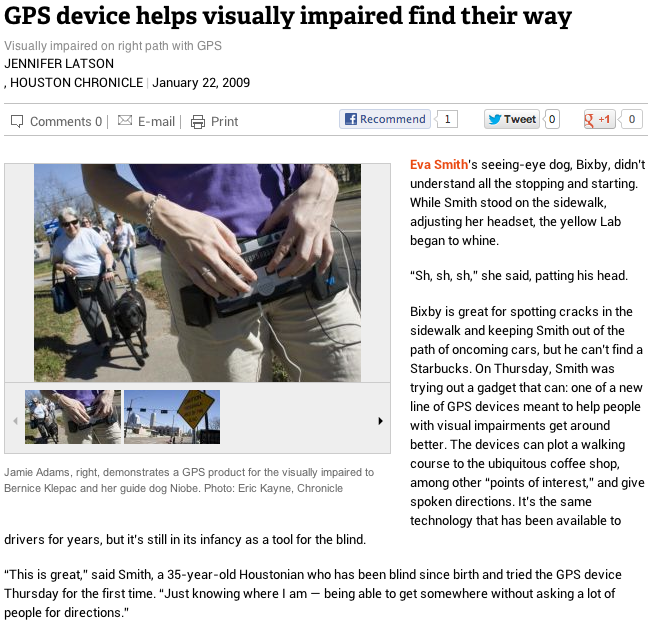Screen dimensions: 648x626
Task: Click the Comments 0 link
Action: (x=66, y=121)
